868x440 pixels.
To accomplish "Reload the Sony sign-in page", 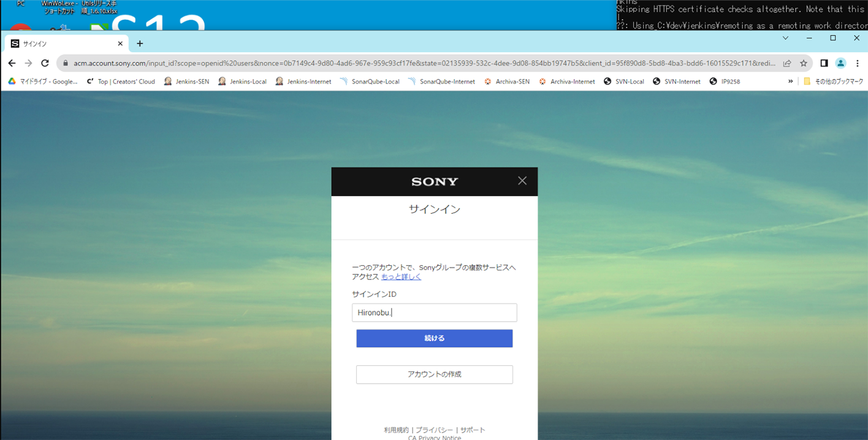I will tap(45, 63).
